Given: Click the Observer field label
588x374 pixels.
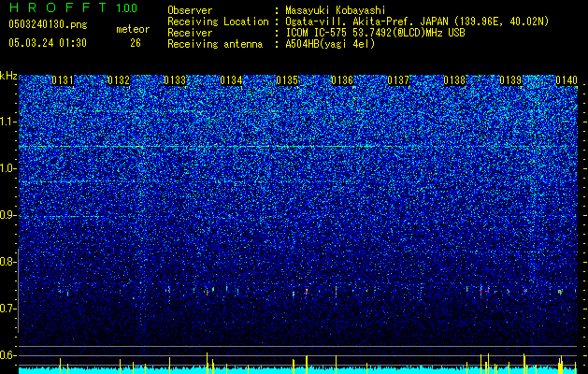Looking at the screenshot, I should (x=190, y=10).
